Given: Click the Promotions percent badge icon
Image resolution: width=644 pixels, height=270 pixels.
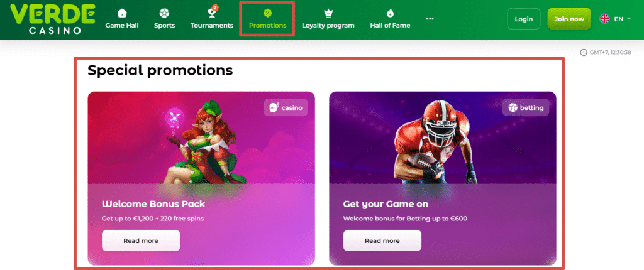Looking at the screenshot, I should 268,13.
